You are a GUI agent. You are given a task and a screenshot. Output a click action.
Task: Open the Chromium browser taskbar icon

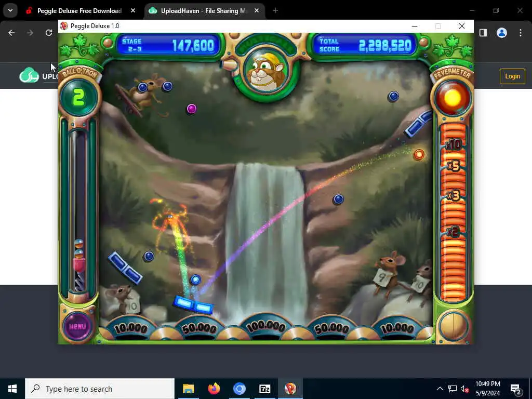point(239,389)
